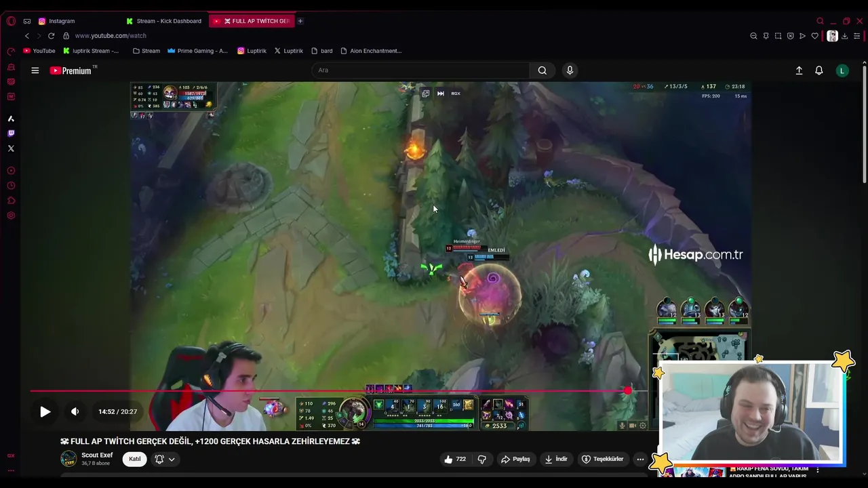
Task: Open the YouTube bookmark
Action: point(39,51)
